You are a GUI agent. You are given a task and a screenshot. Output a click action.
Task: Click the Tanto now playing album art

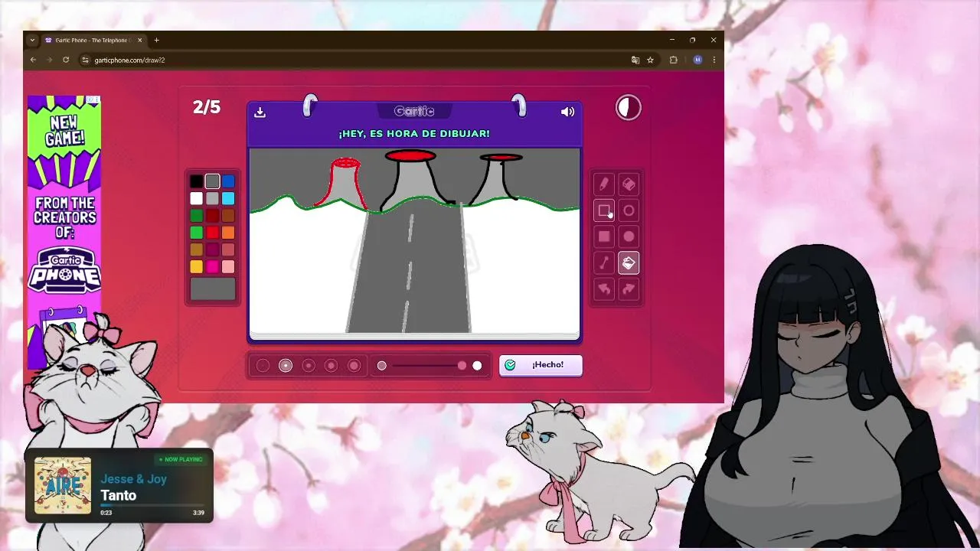coord(63,485)
